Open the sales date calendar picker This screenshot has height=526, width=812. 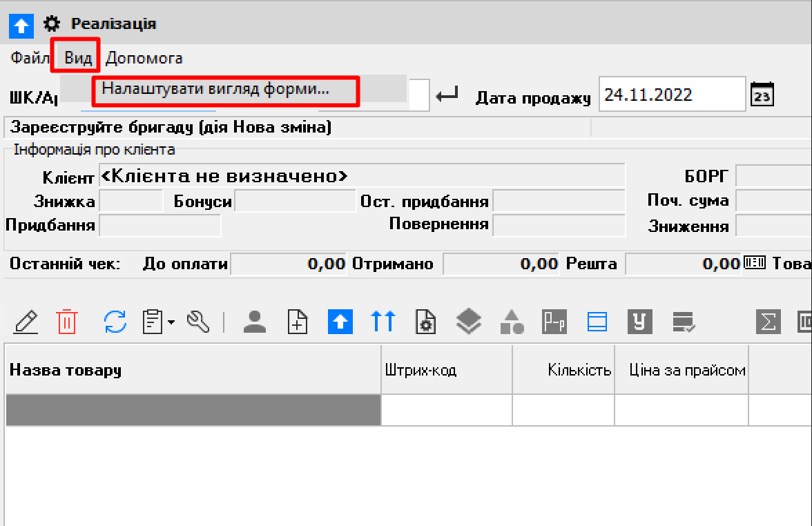(x=762, y=94)
